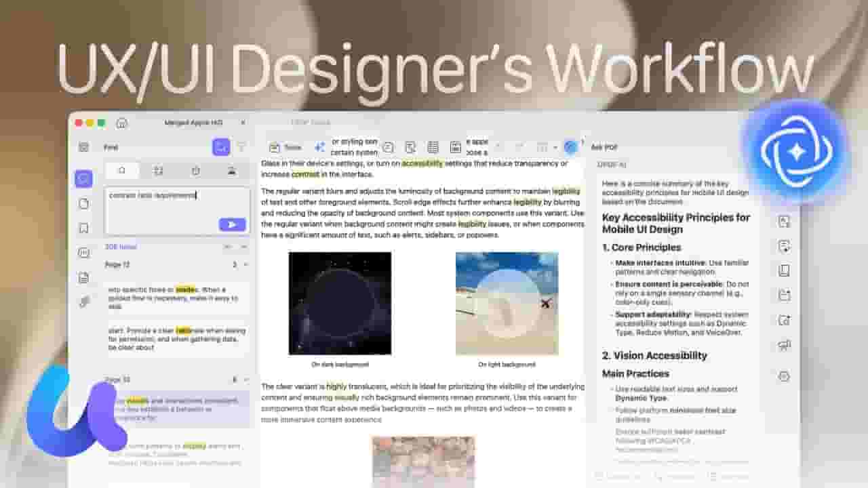This screenshot has width=868, height=488.
Task: Open the result 'start. Provide a clear rationale'
Action: 178,339
